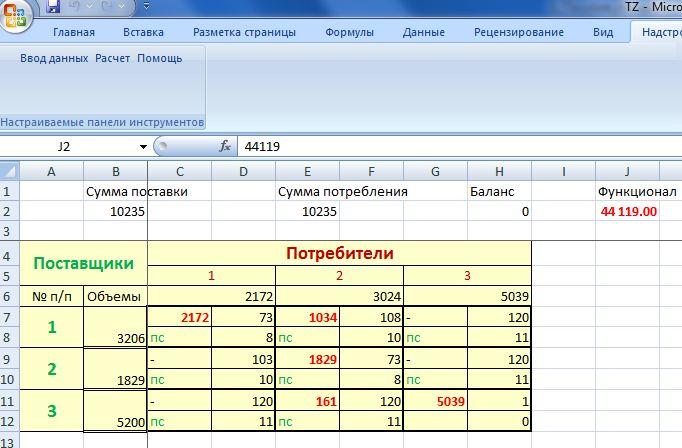Screen dimensions: 682x448
Task: Open the Расчет add-in menu
Action: tap(112, 58)
